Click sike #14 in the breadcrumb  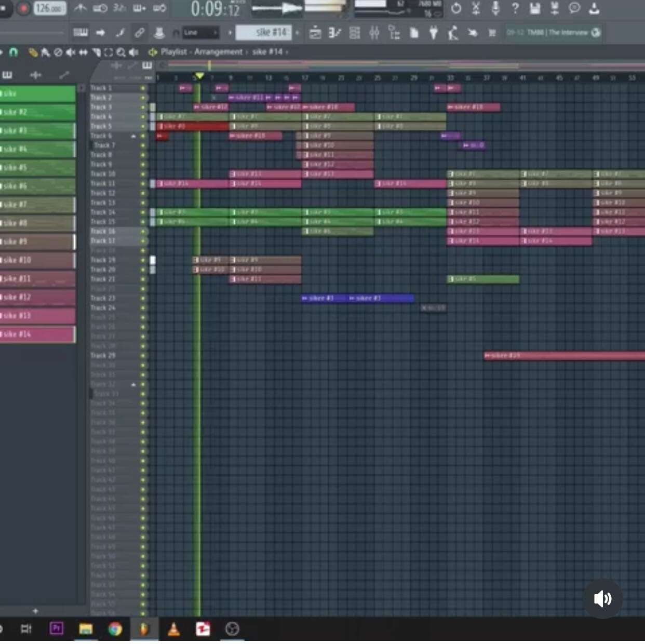point(267,52)
